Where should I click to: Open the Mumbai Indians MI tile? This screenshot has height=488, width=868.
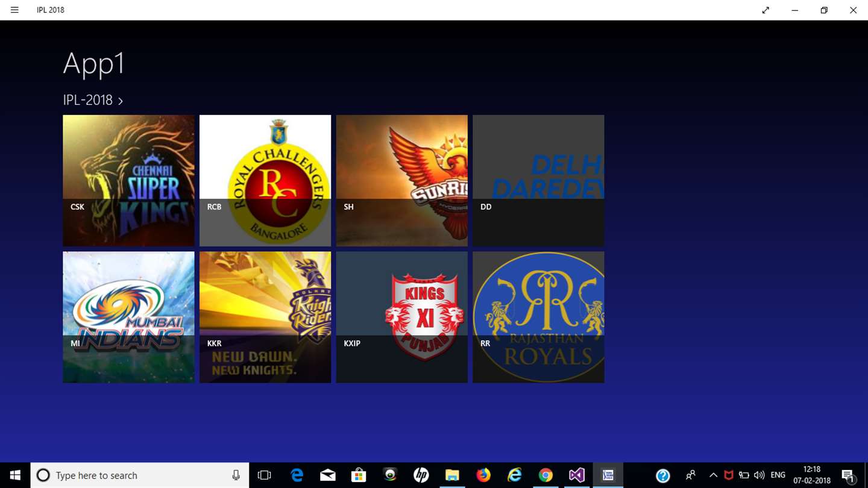(128, 317)
